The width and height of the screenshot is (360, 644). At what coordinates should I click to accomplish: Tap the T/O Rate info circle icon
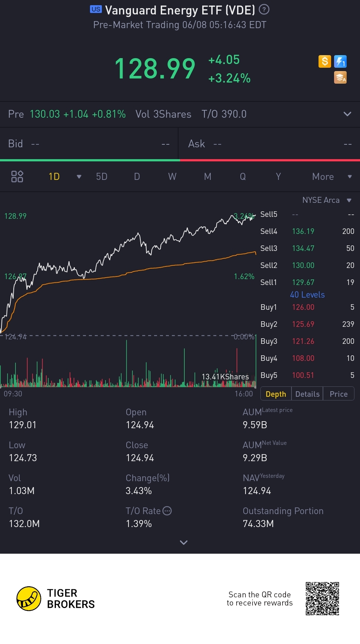tap(167, 511)
